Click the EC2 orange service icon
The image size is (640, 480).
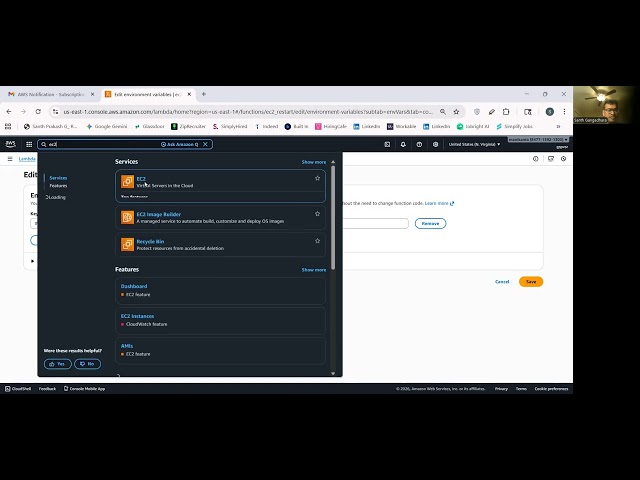pos(127,182)
